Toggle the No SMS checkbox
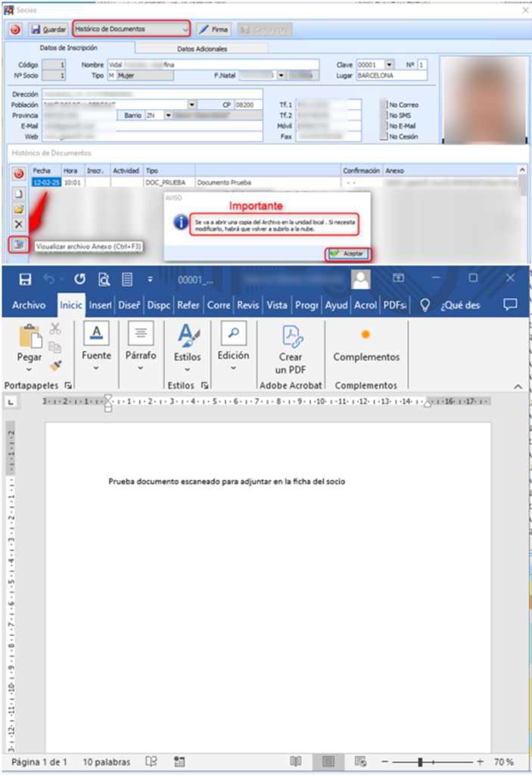 385,116
